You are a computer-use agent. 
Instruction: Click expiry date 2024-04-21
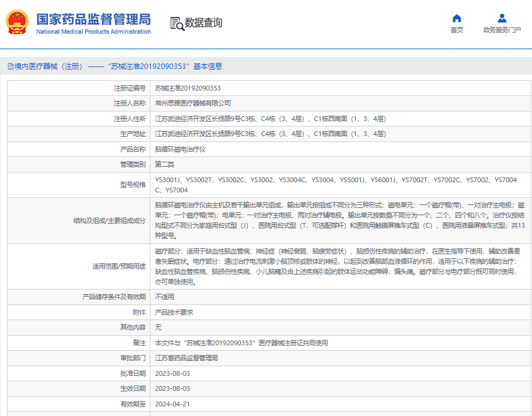pos(173,404)
